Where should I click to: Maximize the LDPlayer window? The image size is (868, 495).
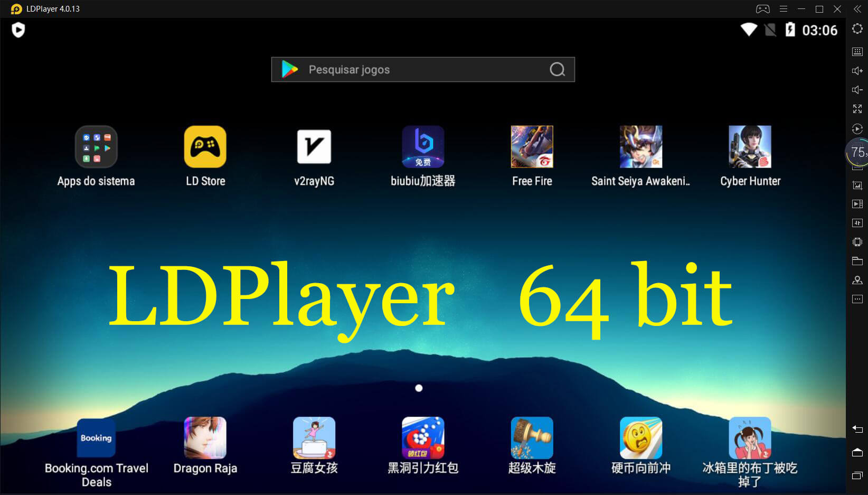pos(819,9)
